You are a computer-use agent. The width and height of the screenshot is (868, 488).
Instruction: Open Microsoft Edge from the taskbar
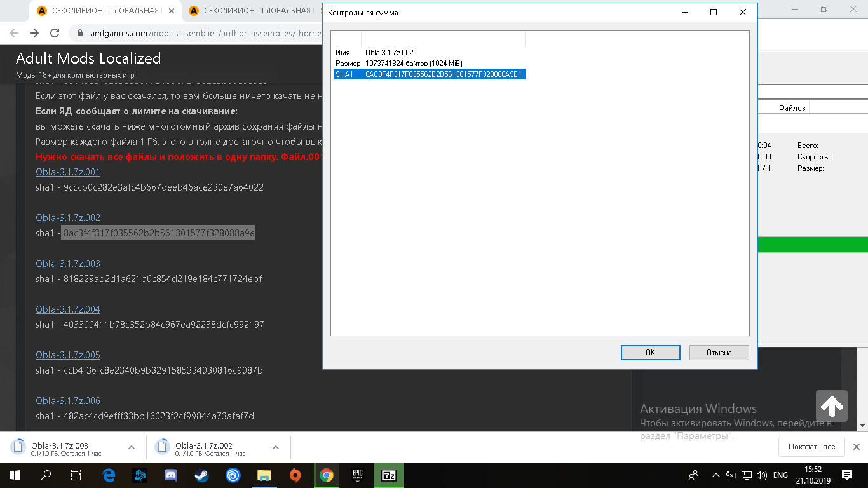point(108,475)
